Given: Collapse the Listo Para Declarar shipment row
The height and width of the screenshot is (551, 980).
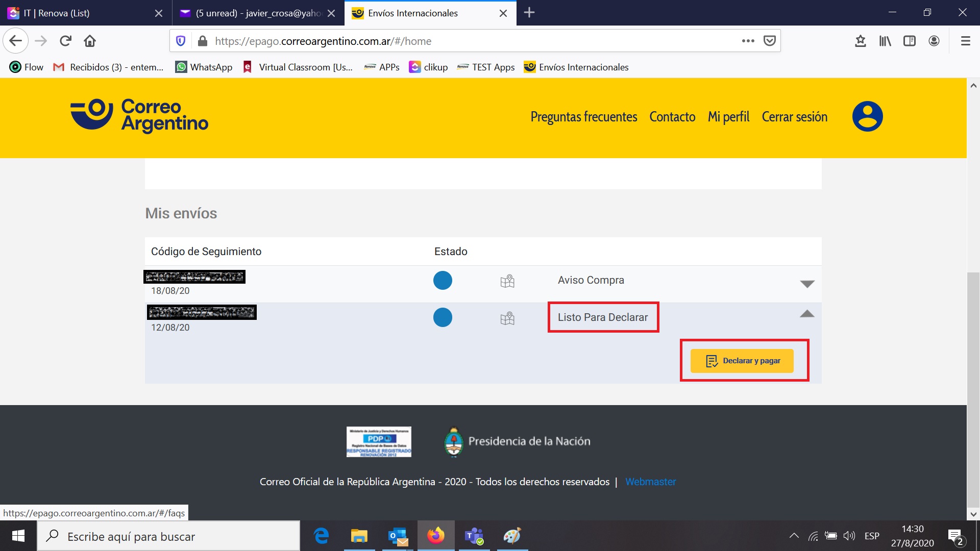Looking at the screenshot, I should [806, 314].
